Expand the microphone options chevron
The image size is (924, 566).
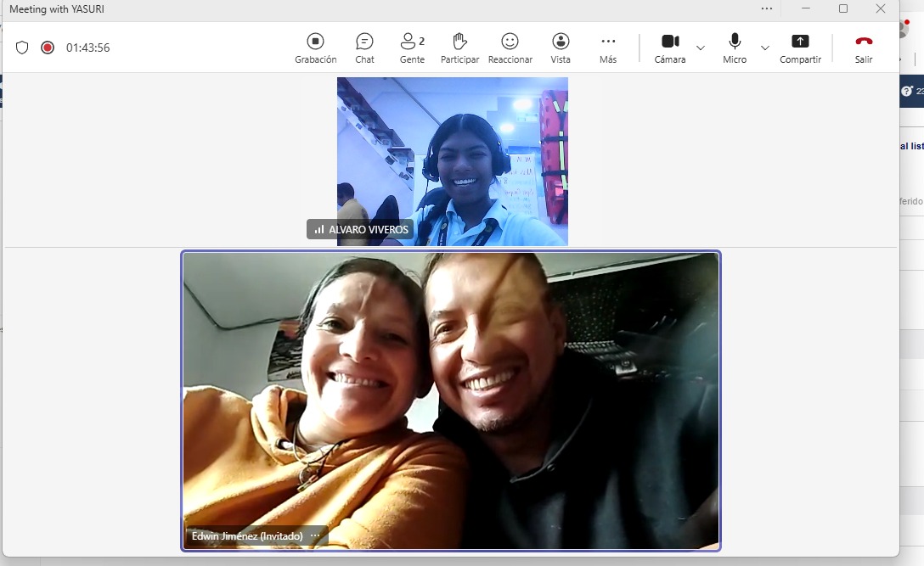point(765,48)
